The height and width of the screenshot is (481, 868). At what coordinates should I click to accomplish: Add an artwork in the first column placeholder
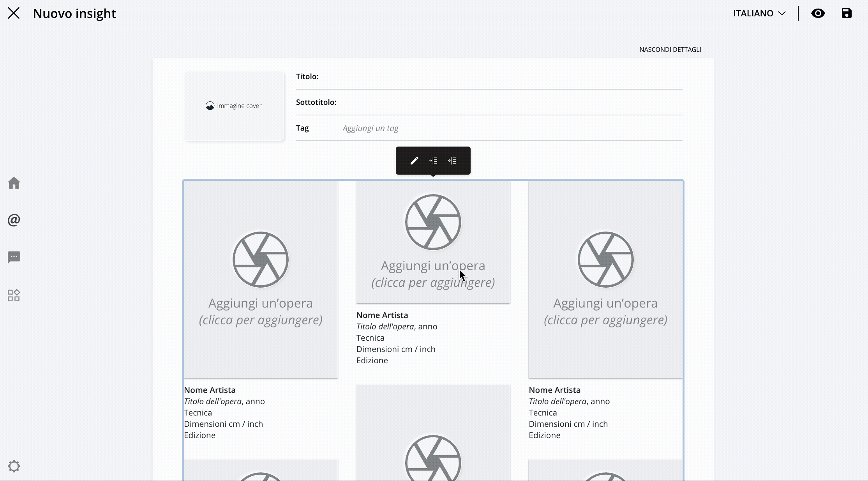coord(261,279)
